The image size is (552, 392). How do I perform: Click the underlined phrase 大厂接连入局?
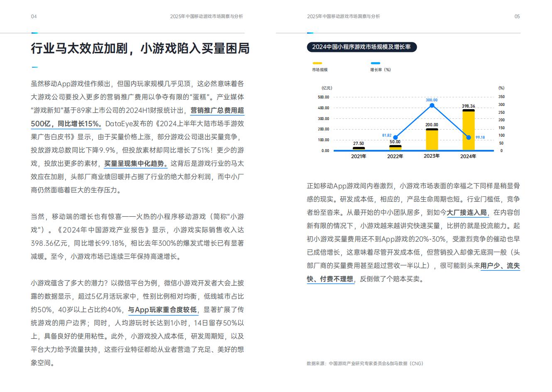coord(467,212)
